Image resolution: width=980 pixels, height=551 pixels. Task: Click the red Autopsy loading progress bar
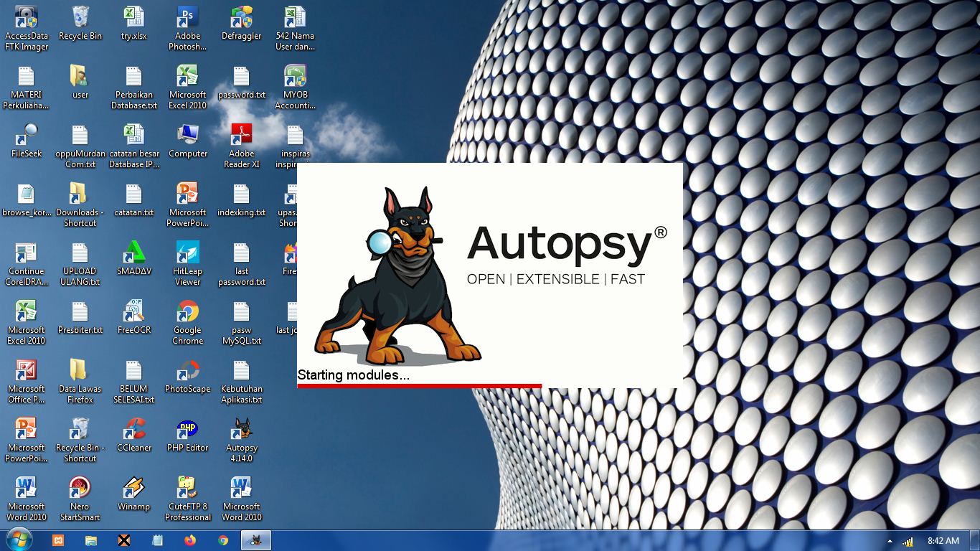click(x=419, y=386)
